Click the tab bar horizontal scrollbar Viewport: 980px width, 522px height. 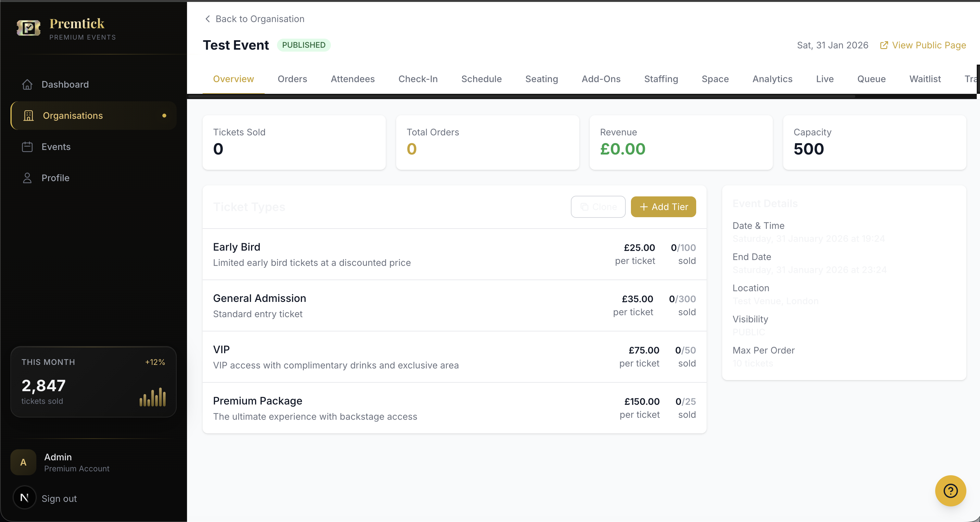pyautogui.click(x=521, y=96)
